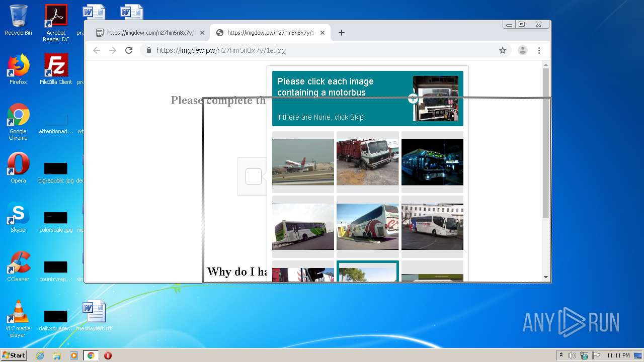Close the imgdew.com tab
Image resolution: width=644 pixels, height=362 pixels.
pyautogui.click(x=202, y=33)
